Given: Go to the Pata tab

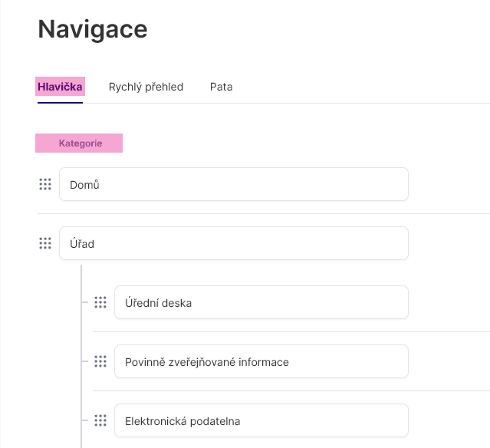Looking at the screenshot, I should [221, 87].
